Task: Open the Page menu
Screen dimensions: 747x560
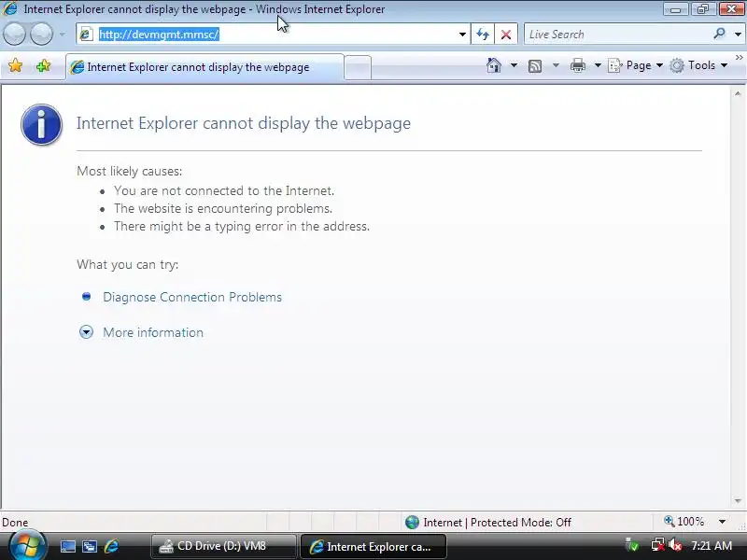Action: [x=636, y=65]
